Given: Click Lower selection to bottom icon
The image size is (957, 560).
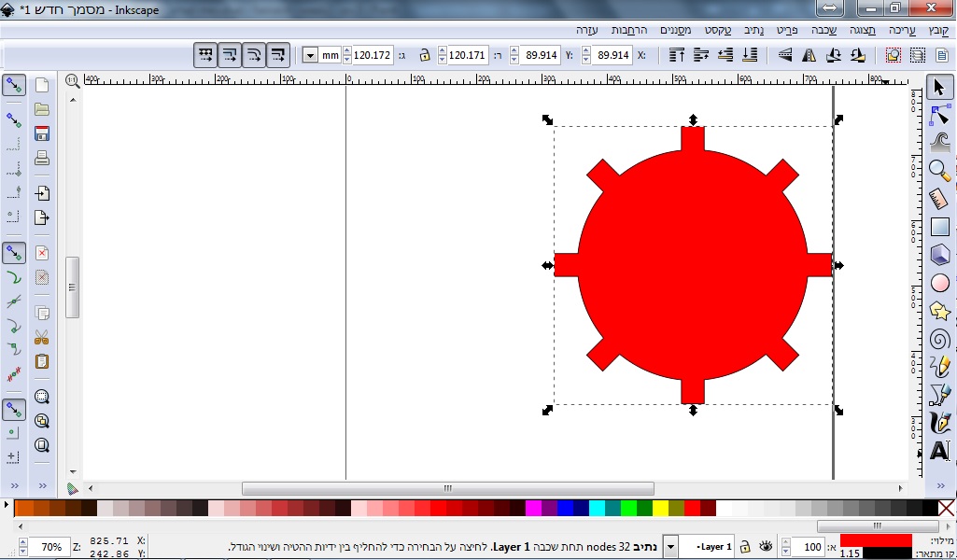Looking at the screenshot, I should (x=750, y=55).
